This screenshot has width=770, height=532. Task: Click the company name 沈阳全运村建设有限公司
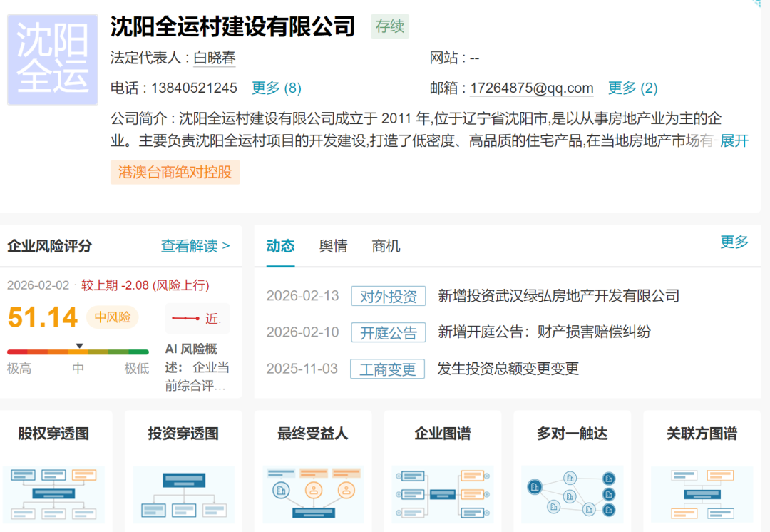232,26
